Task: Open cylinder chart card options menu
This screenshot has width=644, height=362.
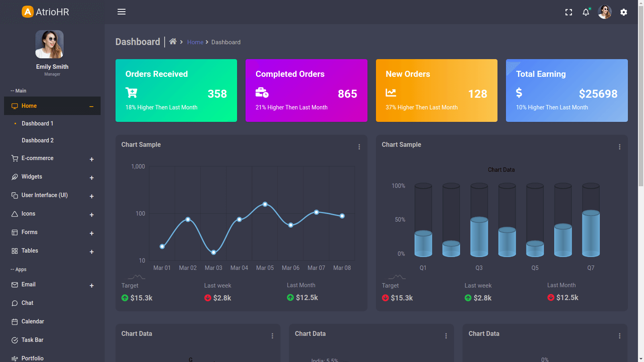Action: 619,147
